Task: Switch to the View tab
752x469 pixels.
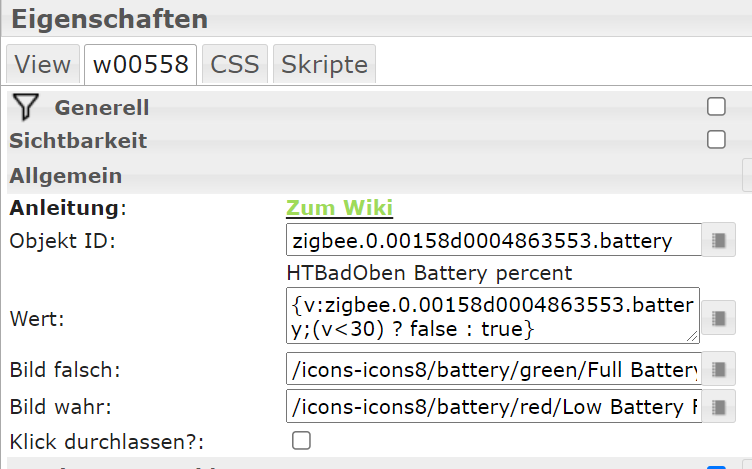Action: click(x=43, y=65)
